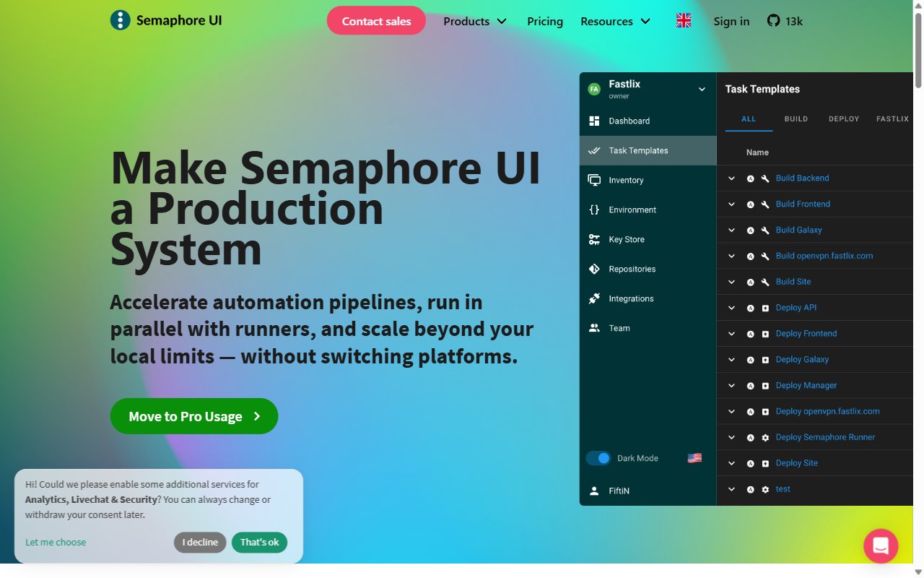
Task: Click the Sign in link
Action: coord(731,21)
